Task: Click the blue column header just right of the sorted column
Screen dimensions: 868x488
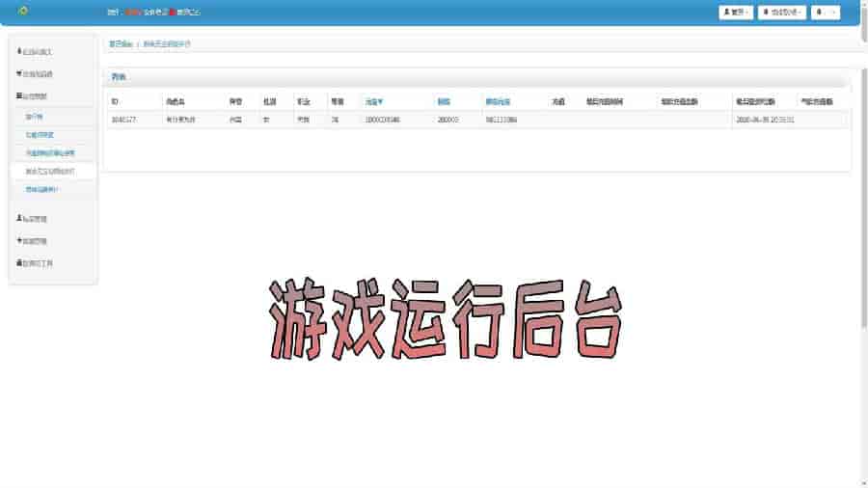Action: 444,102
